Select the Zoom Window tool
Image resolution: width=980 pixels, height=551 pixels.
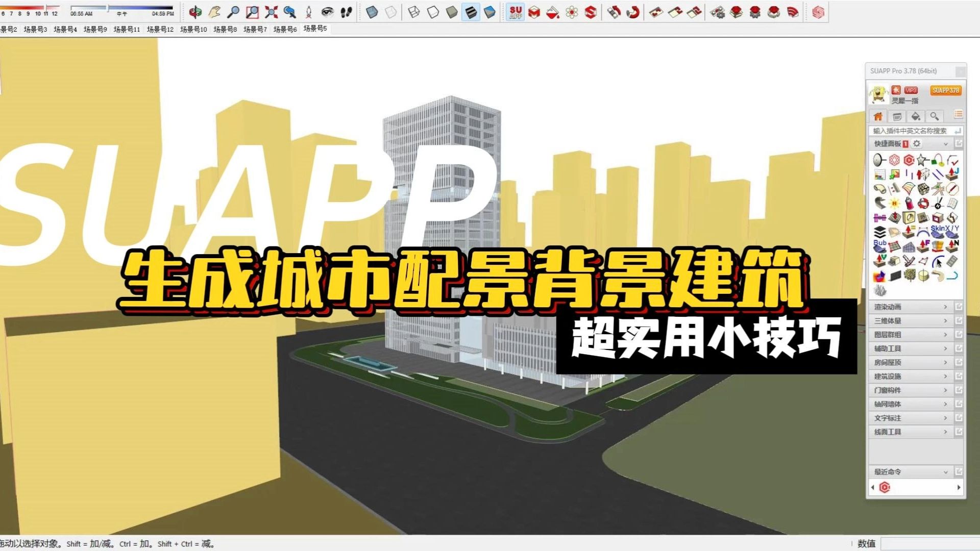click(252, 12)
